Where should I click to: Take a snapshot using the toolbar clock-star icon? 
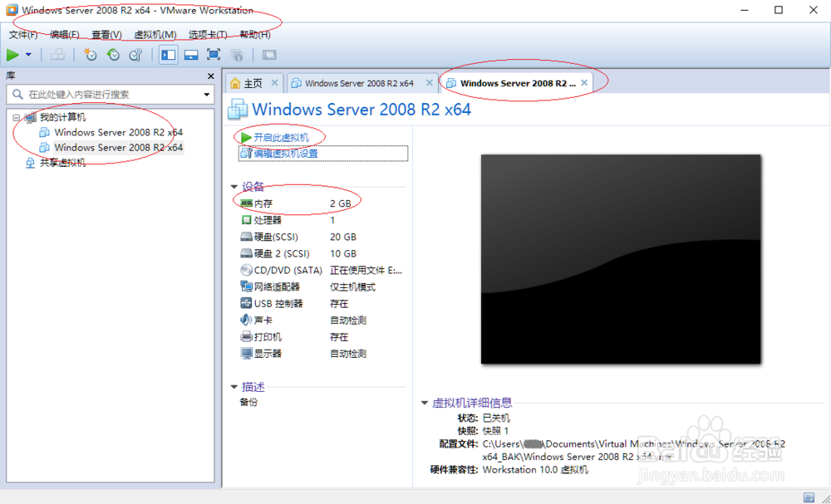coord(91,55)
